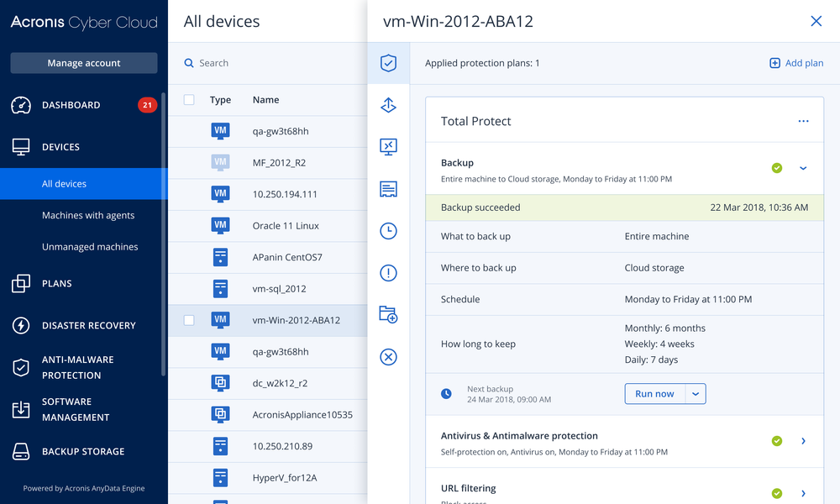Click the Antivirus green status check icon
Screen dimensions: 840x504
click(777, 441)
